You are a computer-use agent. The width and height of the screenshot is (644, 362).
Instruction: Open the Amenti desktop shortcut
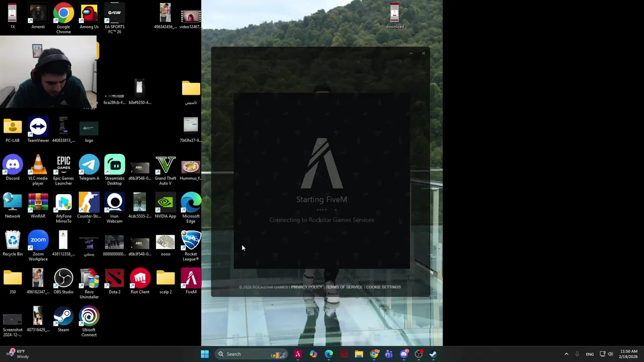pyautogui.click(x=38, y=16)
